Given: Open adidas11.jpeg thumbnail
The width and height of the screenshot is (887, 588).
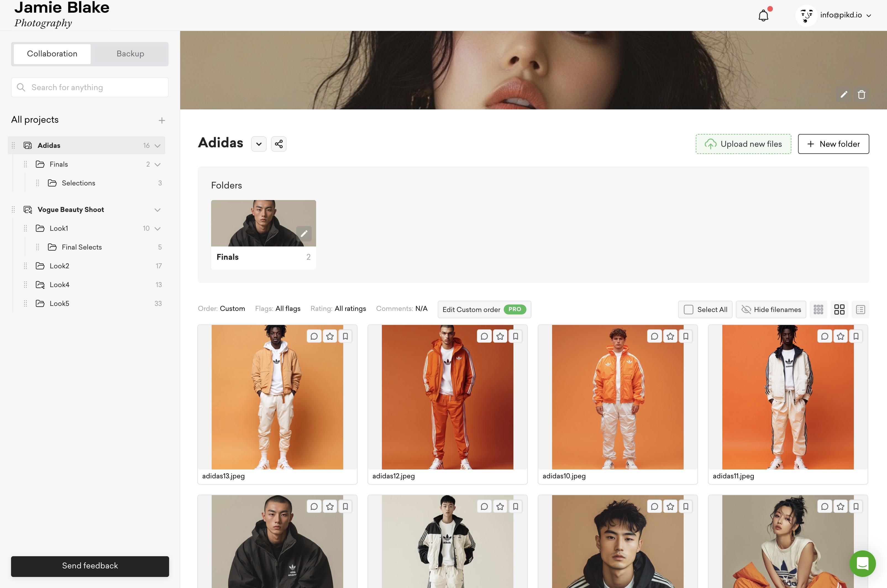Looking at the screenshot, I should (788, 397).
